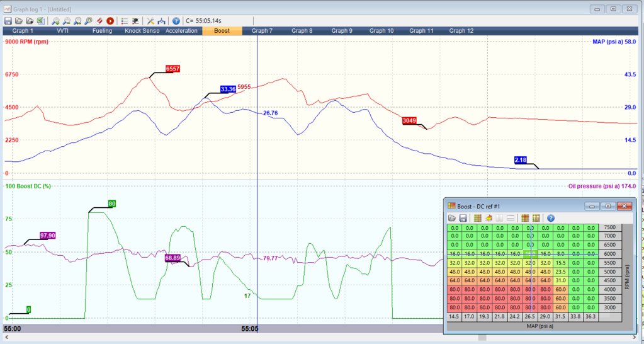This screenshot has width=644, height=344.
Task: Open help in the Boost DC ref window
Action: coord(551,218)
